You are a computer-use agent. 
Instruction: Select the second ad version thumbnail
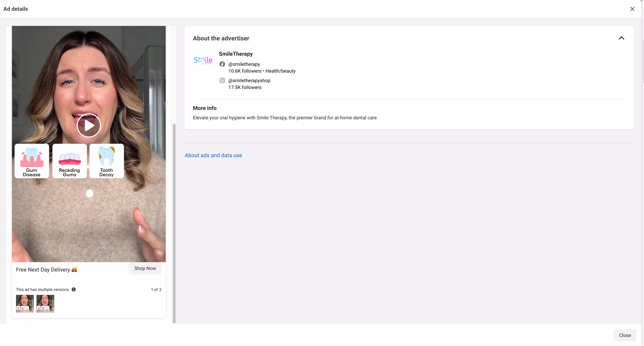45,304
